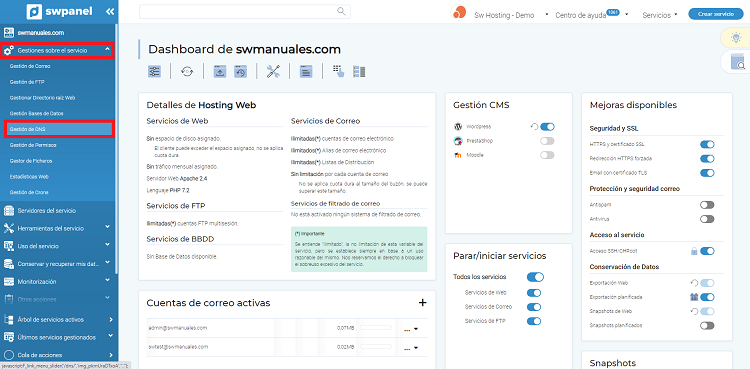Viewport: 750px width, 369px height.
Task: Click WordPress reinstall circular arrow icon
Action: coord(534,127)
